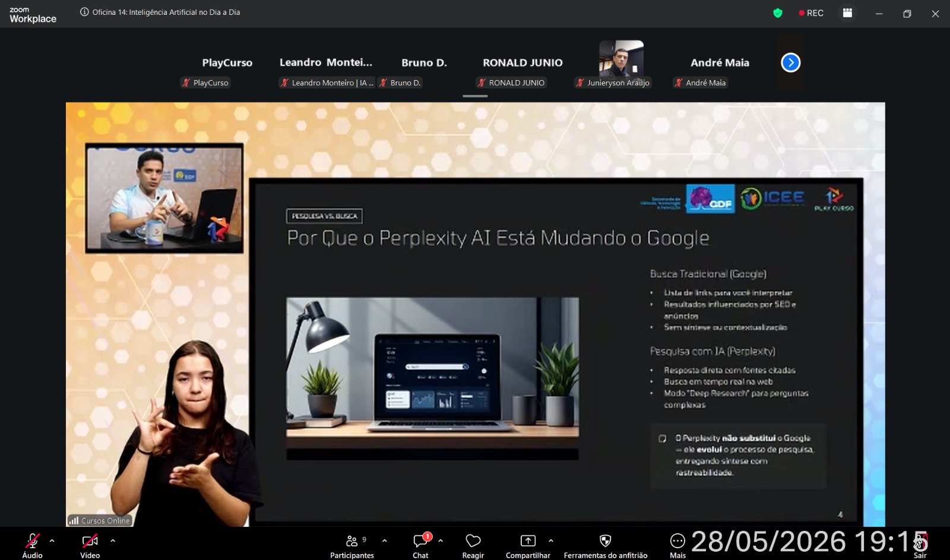Screen dimensions: 950x560
Task: Click the muted mic icon on PlayCurso label
Action: [x=186, y=82]
